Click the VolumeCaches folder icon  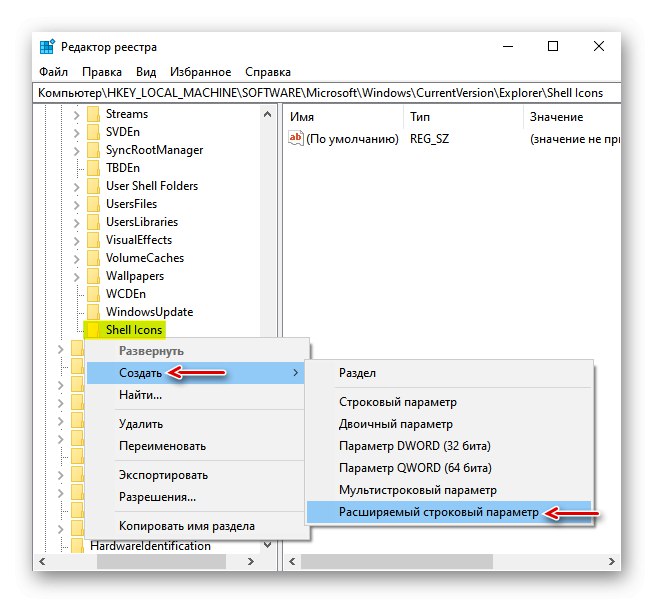click(x=93, y=258)
